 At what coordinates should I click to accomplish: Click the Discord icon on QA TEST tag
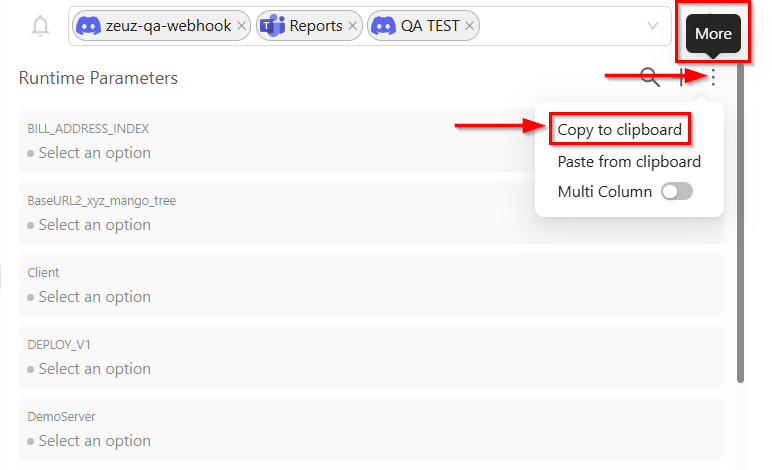[383, 26]
